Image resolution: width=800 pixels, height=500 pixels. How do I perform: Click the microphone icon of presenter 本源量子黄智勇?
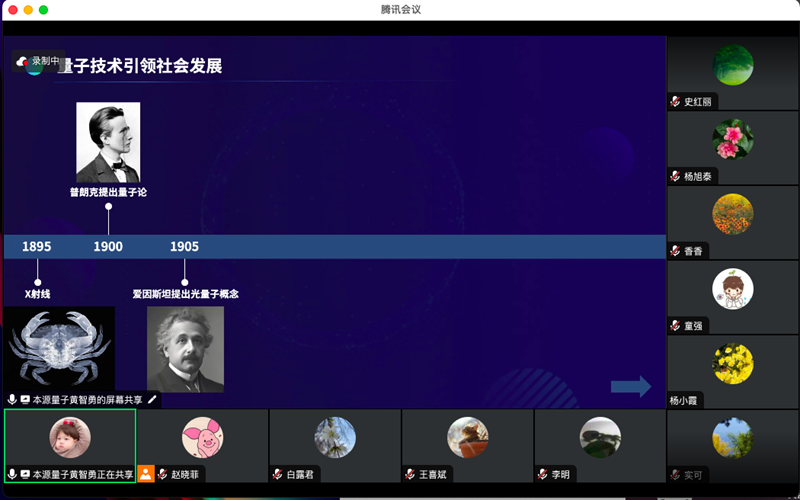click(12, 474)
